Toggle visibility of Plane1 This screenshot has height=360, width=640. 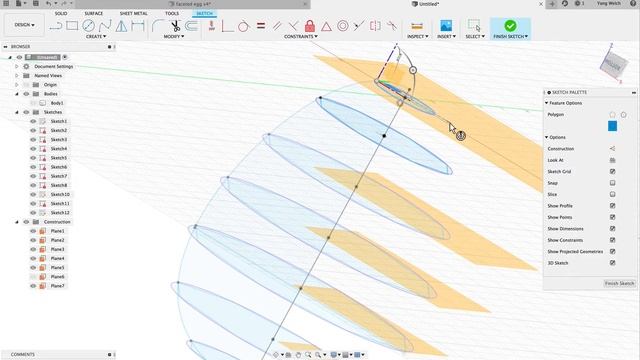click(x=33, y=231)
